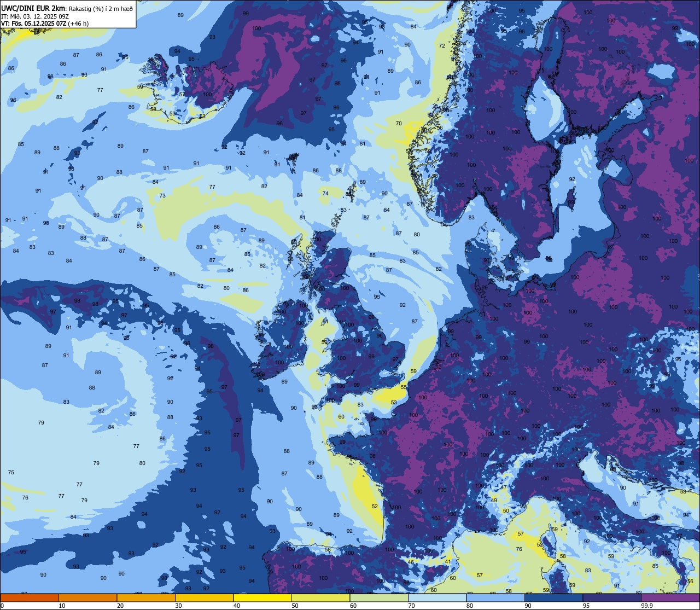Click the title text 'UWC/DINI EUR 2km'
The image size is (700, 610).
(33, 8)
